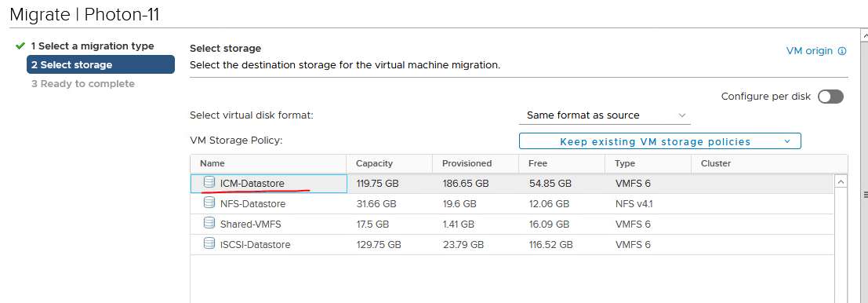Click the dialog's vertical scrollbar up arrow
The height and width of the screenshot is (303, 868).
865,35
